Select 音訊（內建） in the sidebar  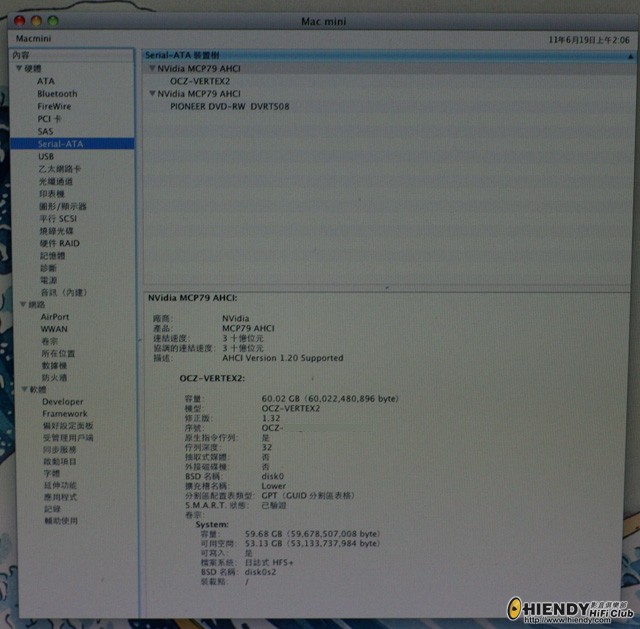click(64, 293)
